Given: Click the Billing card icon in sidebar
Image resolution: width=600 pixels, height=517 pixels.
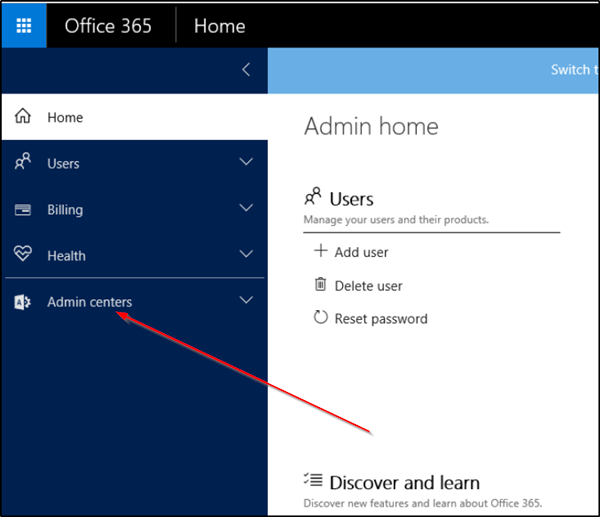Looking at the screenshot, I should pos(23,210).
